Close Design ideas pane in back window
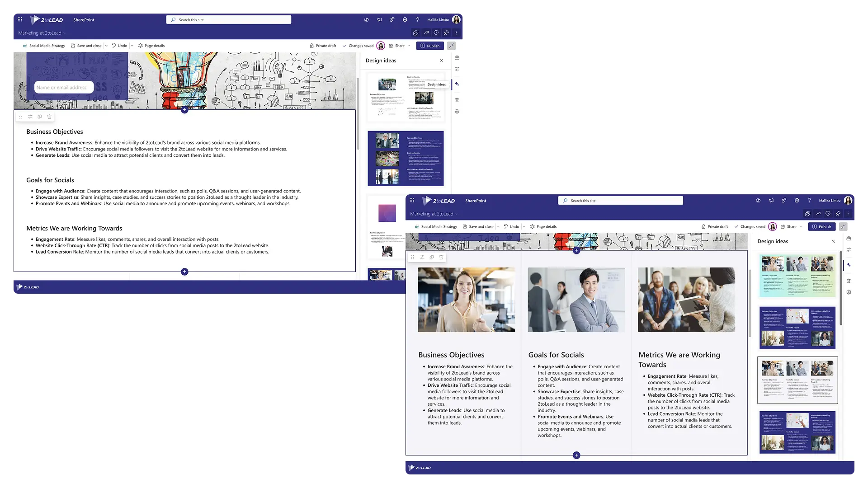Screen dimensions: 868x488 pyautogui.click(x=441, y=61)
